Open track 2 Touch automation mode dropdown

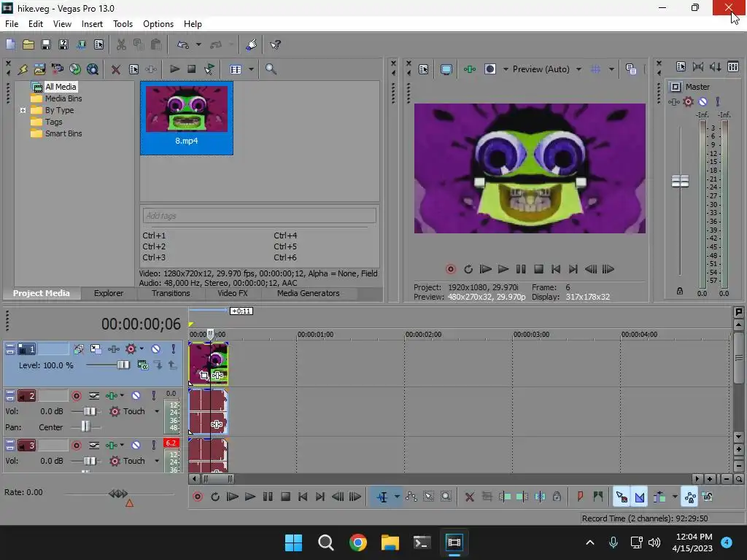click(157, 411)
